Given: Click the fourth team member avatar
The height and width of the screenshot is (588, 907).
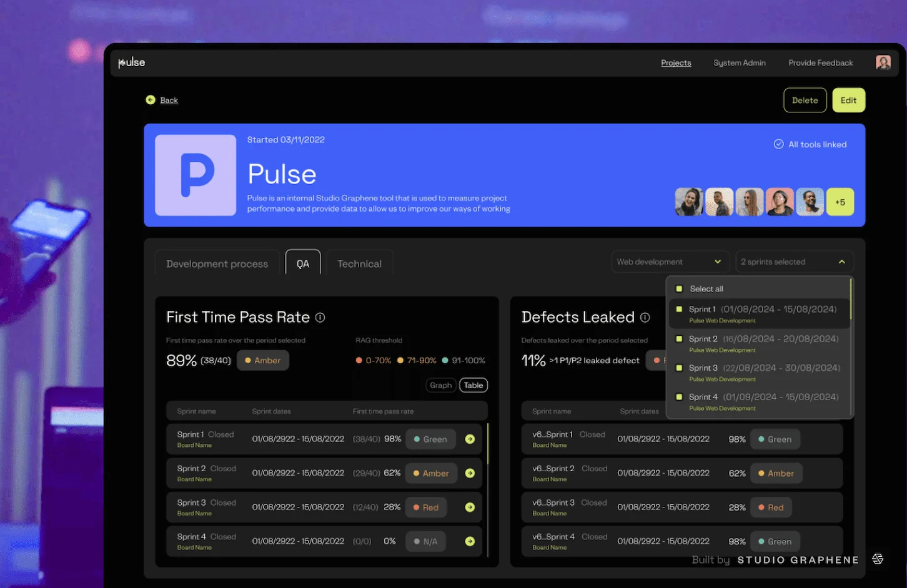Looking at the screenshot, I should pyautogui.click(x=780, y=202).
